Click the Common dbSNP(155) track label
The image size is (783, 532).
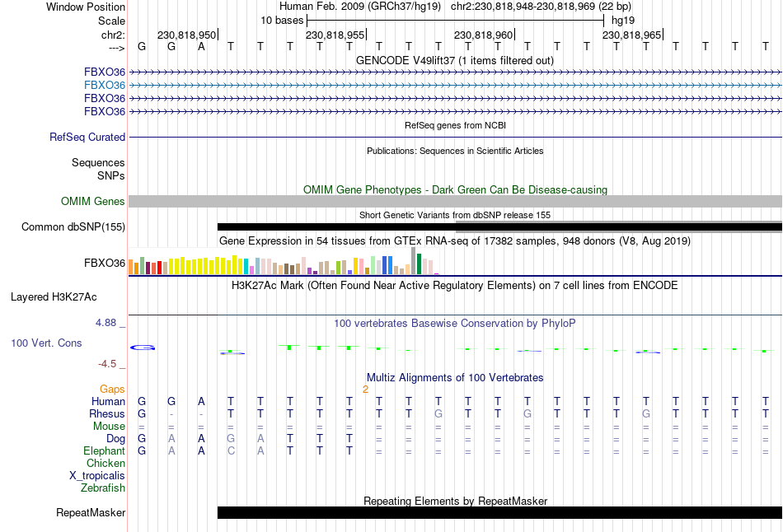(x=73, y=227)
